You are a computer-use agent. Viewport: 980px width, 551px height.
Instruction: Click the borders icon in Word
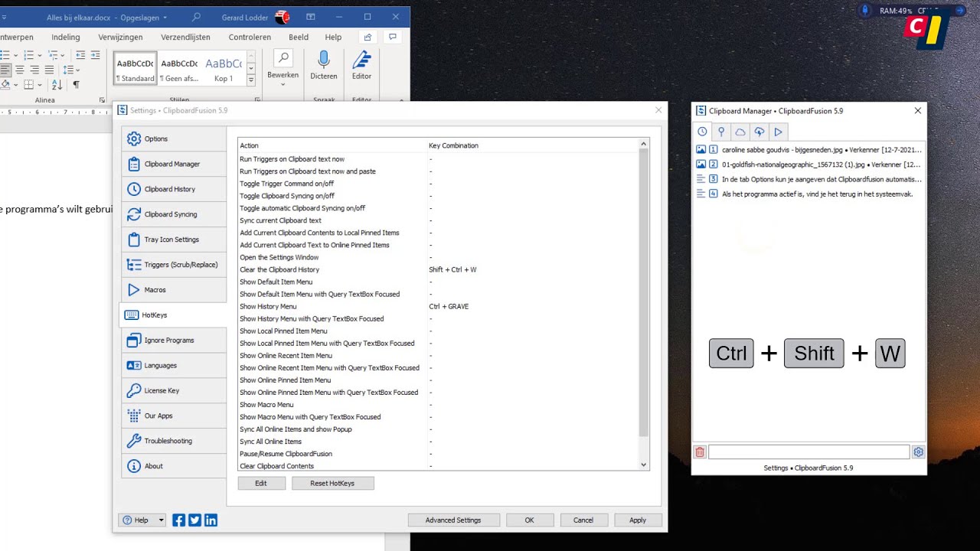tap(28, 84)
